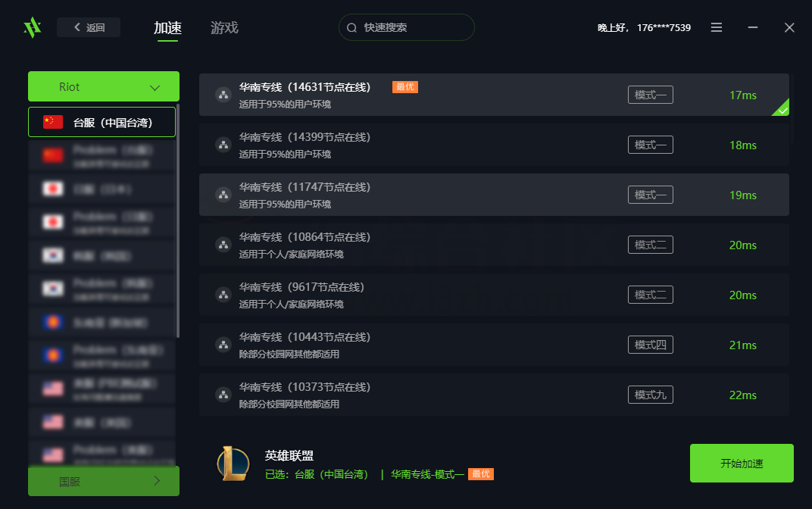
Task: Click node icon of 10443节点 row
Action: pyautogui.click(x=223, y=345)
